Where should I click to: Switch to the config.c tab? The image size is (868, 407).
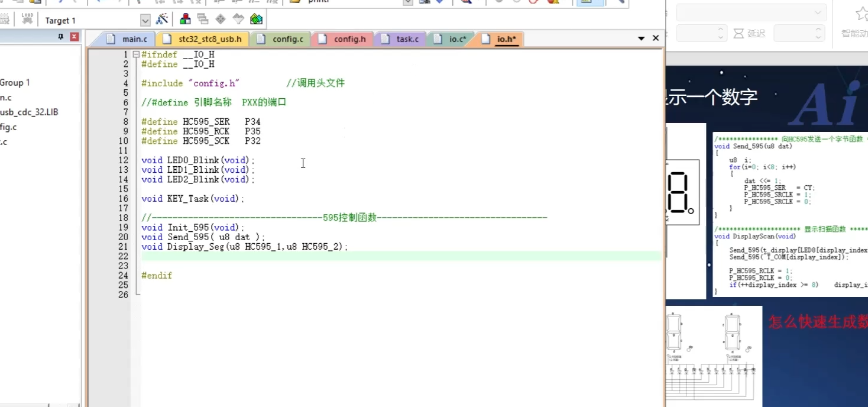pyautogui.click(x=280, y=39)
